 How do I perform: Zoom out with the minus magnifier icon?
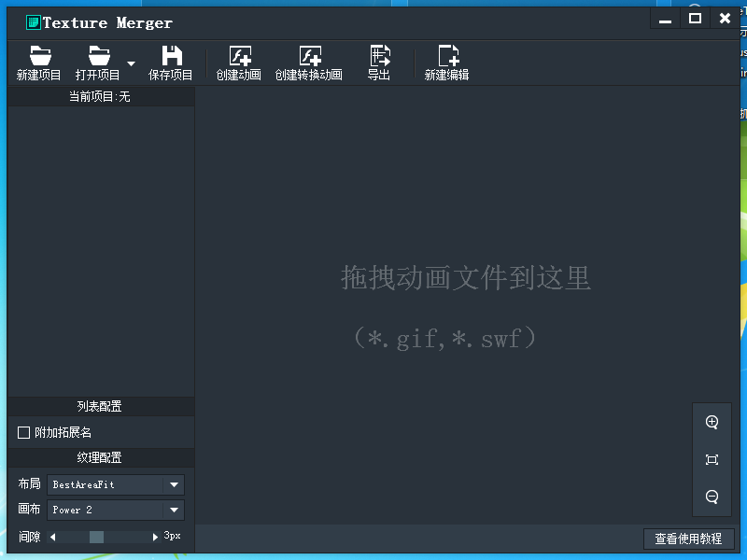tap(712, 497)
